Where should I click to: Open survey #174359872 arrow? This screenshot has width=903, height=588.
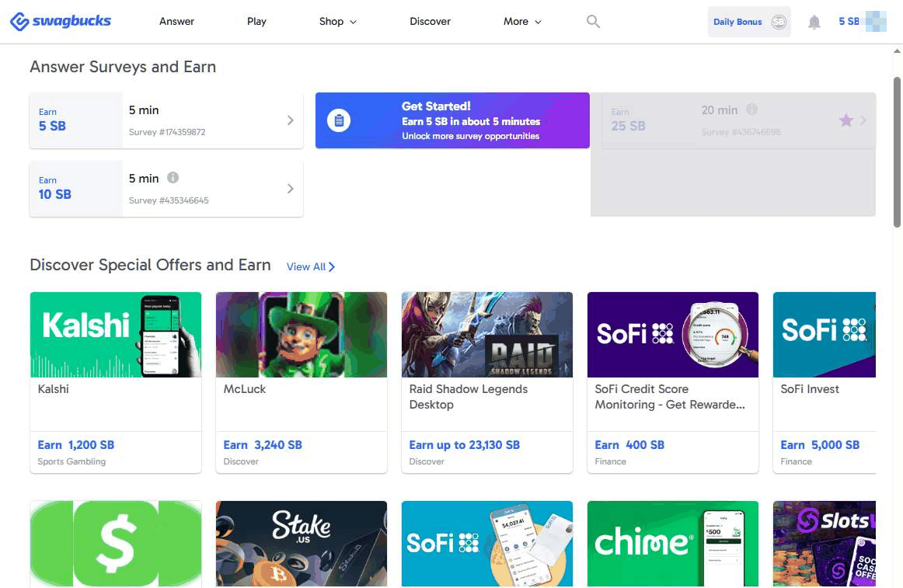click(x=291, y=120)
